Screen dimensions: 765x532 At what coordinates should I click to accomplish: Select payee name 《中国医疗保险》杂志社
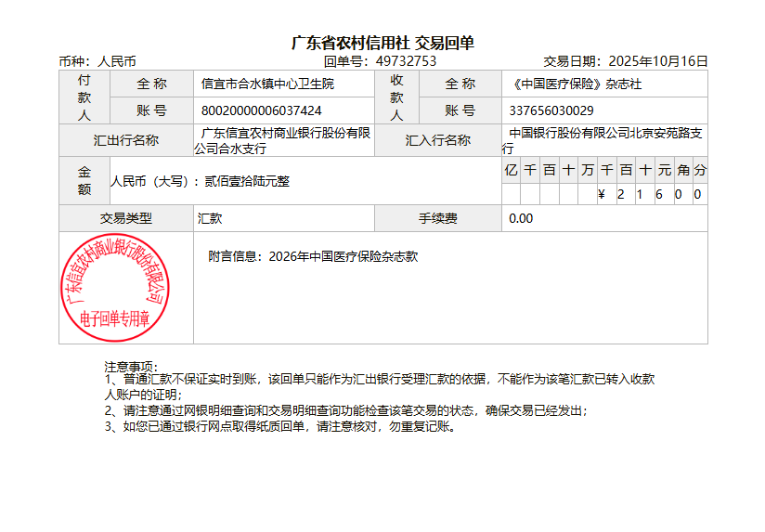pyautogui.click(x=577, y=84)
